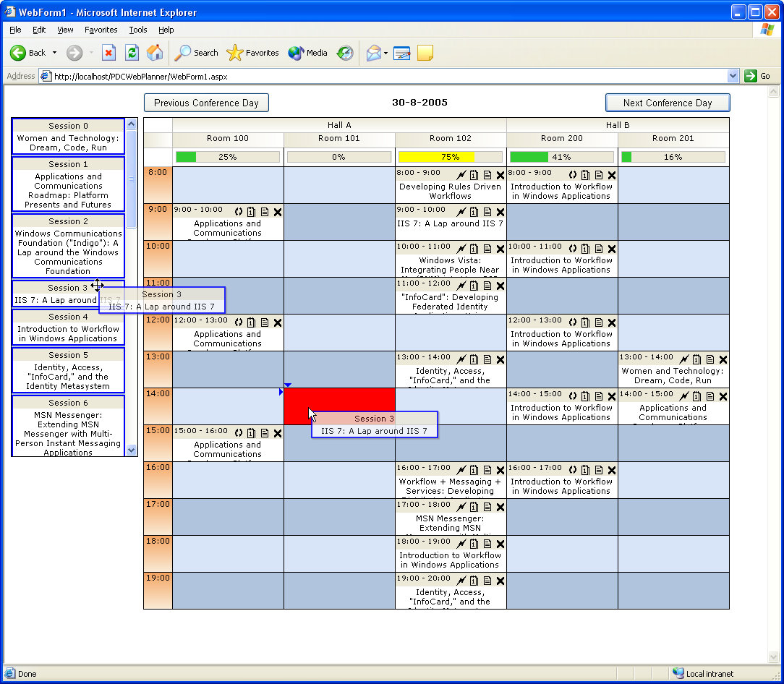Image resolution: width=784 pixels, height=684 pixels.
Task: Select Session 1 Applications and Communications Roadmap card
Action: pyautogui.click(x=68, y=184)
